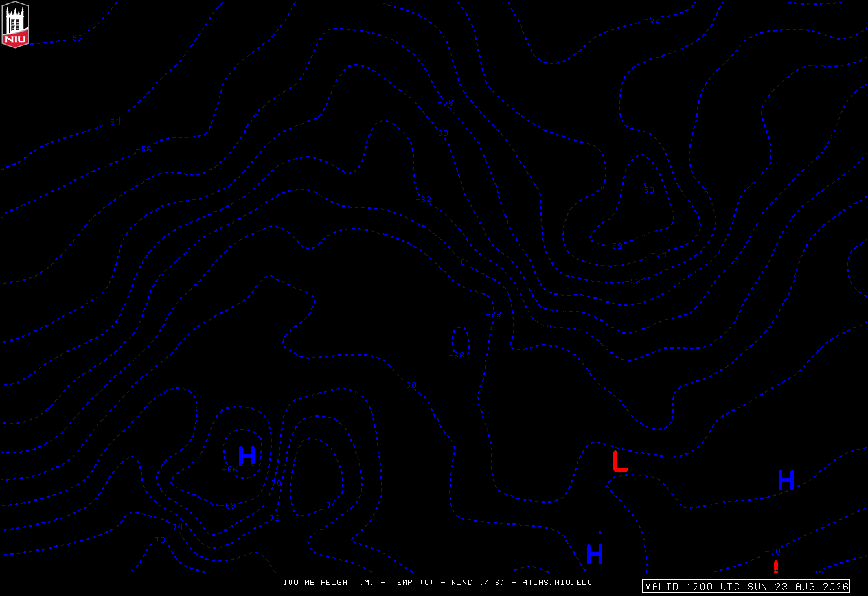Viewport: 868px width, 596px height.
Task: Click the -72 contour label
Action: click(x=272, y=518)
